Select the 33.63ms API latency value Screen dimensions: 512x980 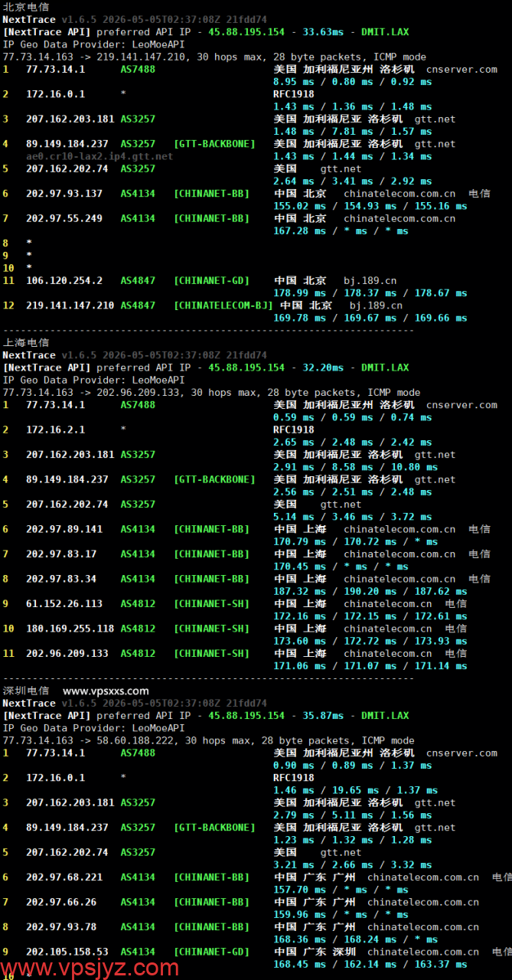tap(323, 32)
